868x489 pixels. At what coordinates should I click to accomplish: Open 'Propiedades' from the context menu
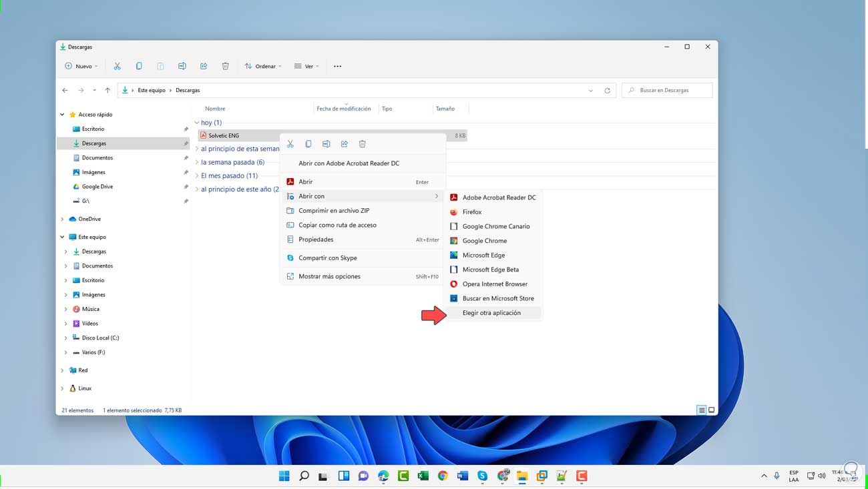[363, 239]
